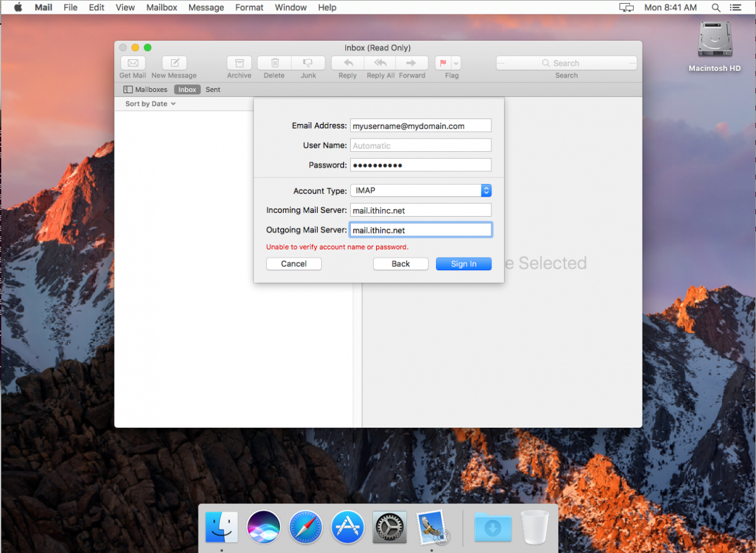Select the Sent favorites tab
Screen dimensions: 756x553
click(x=213, y=89)
